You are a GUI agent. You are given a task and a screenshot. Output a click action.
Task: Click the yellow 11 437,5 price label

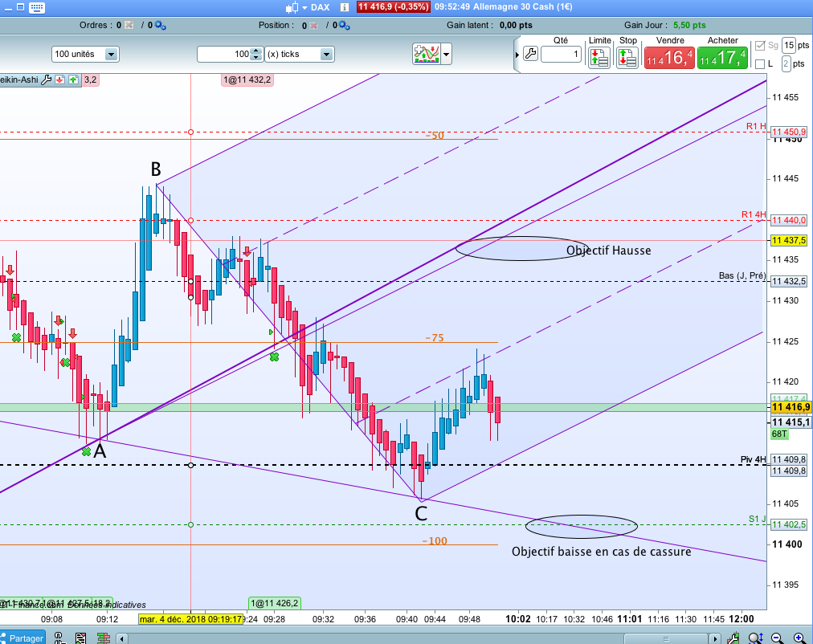coord(789,240)
